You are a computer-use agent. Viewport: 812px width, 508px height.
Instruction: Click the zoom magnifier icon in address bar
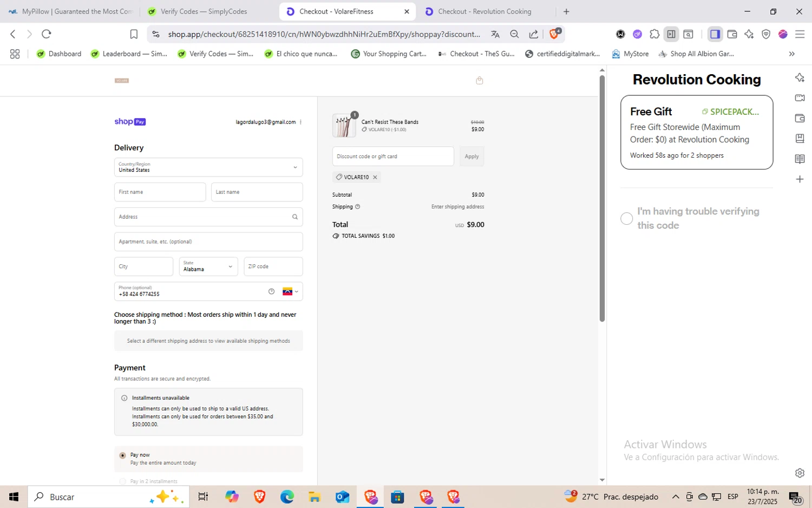[x=514, y=34]
